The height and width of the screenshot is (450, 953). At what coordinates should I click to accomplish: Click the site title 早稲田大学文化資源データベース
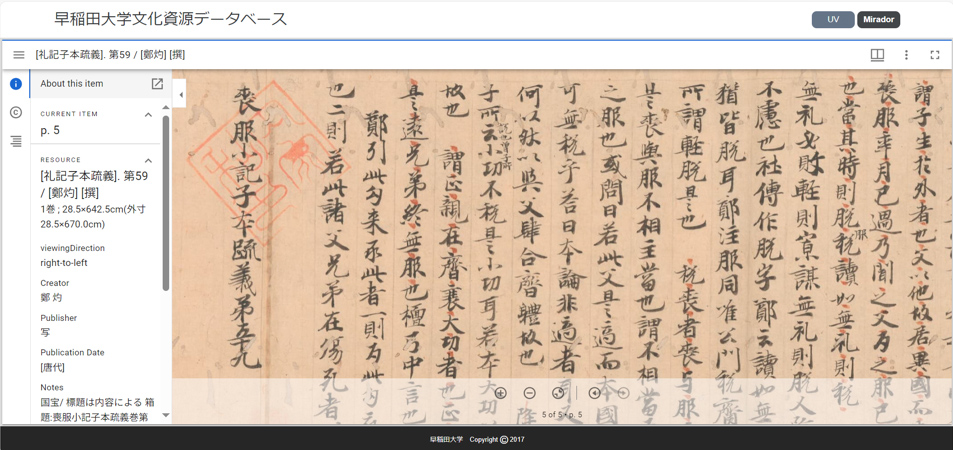[171, 19]
